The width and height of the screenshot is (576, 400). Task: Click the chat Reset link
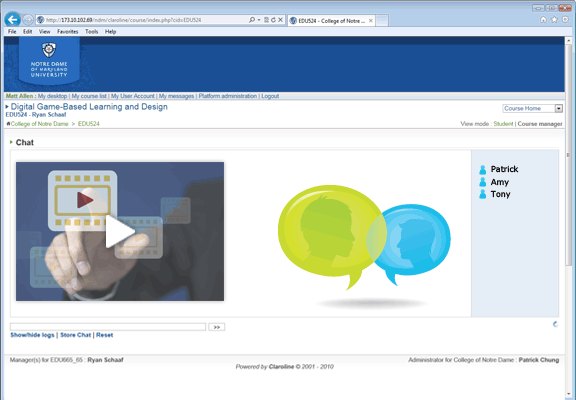point(105,335)
